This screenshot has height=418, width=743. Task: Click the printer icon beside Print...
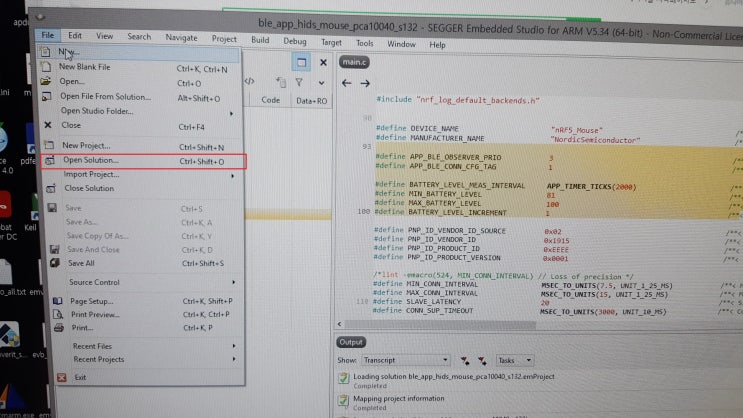59,327
